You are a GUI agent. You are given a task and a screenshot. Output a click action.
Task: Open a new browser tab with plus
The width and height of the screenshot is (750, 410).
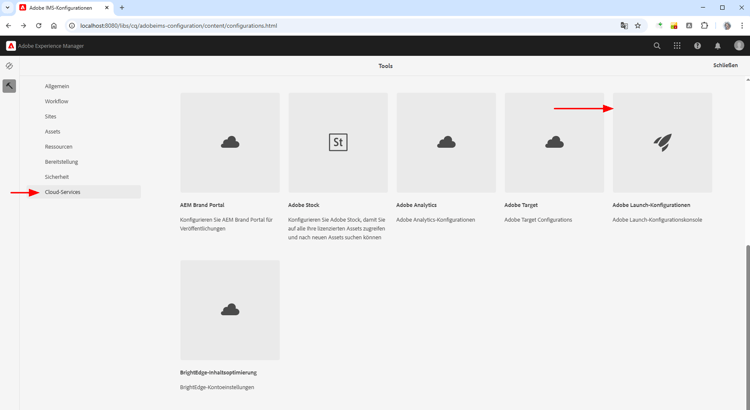click(x=122, y=8)
